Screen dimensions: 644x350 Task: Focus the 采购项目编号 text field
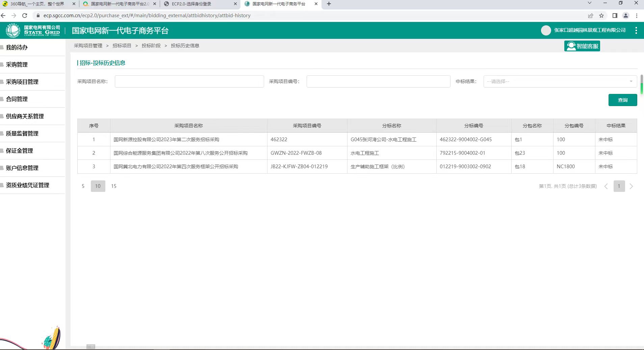pos(378,81)
